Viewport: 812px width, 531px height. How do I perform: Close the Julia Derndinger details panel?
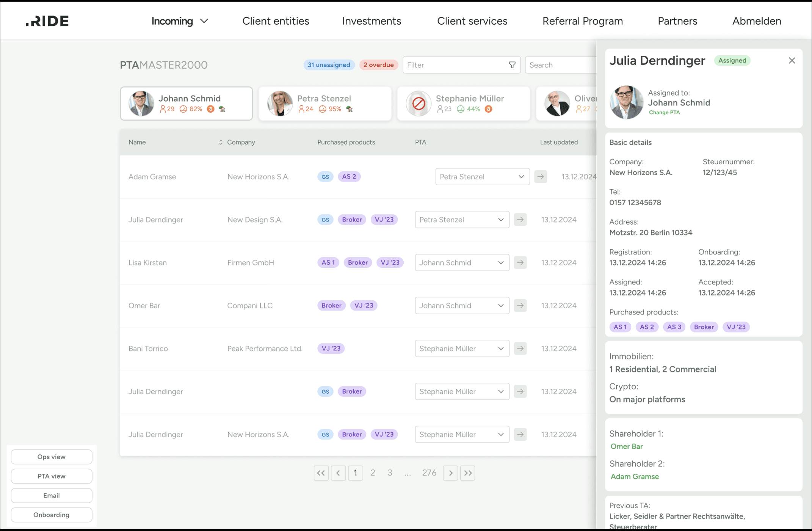[x=792, y=61]
